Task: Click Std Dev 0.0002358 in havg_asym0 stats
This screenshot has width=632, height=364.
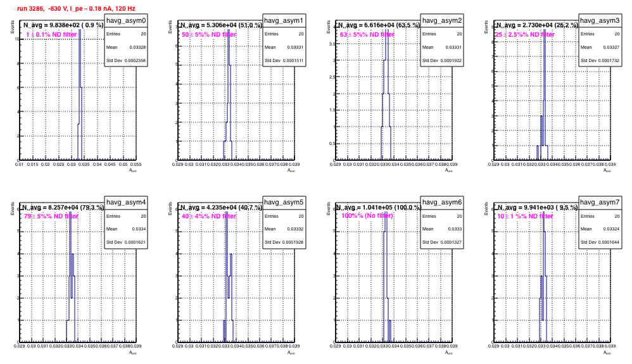Action: point(126,61)
